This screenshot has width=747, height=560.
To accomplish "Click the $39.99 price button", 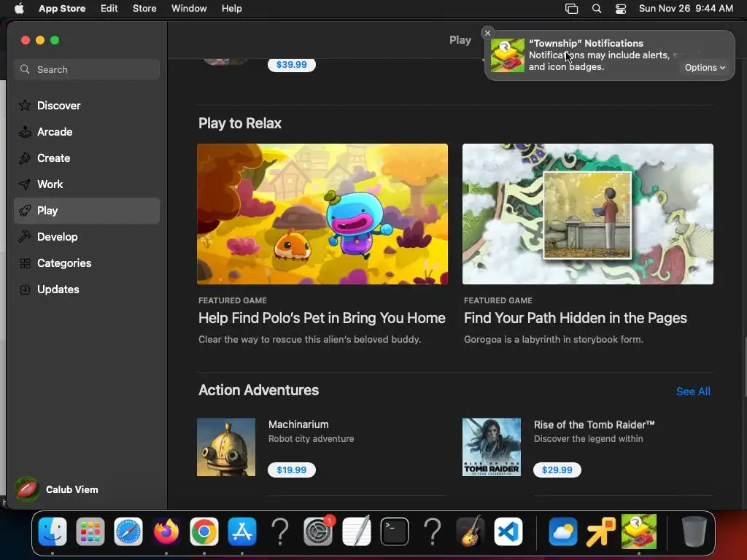I will pos(292,65).
